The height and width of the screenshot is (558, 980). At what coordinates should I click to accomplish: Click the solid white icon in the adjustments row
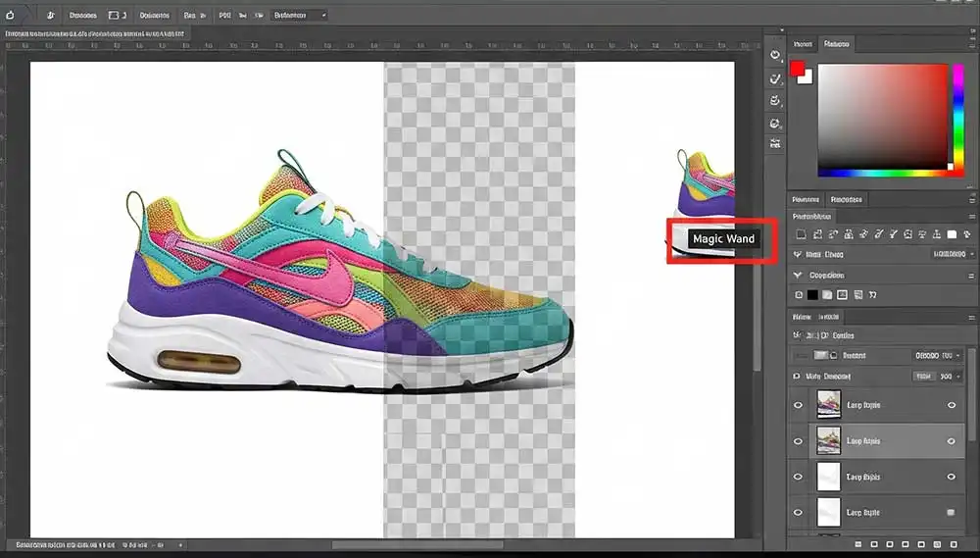pyautogui.click(x=952, y=234)
